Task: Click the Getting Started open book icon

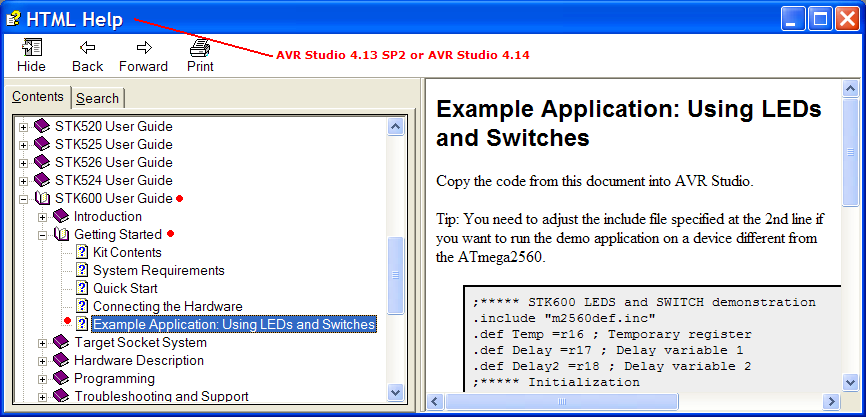Action: click(61, 234)
